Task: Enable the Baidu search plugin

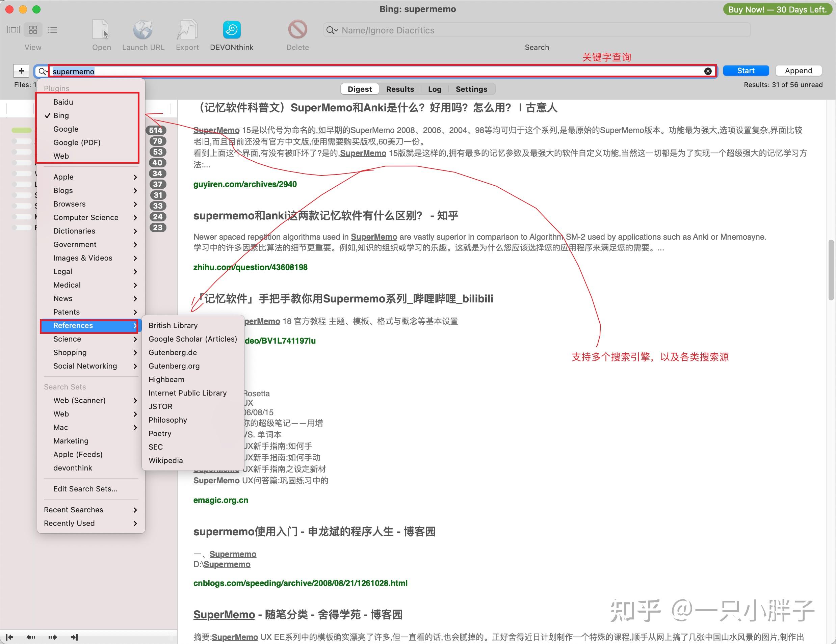Action: [x=63, y=102]
